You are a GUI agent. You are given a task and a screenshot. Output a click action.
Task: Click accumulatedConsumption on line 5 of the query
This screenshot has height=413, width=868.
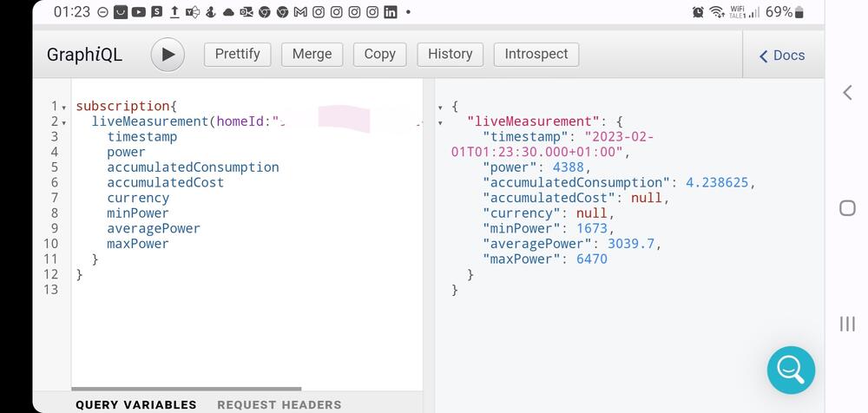click(194, 167)
